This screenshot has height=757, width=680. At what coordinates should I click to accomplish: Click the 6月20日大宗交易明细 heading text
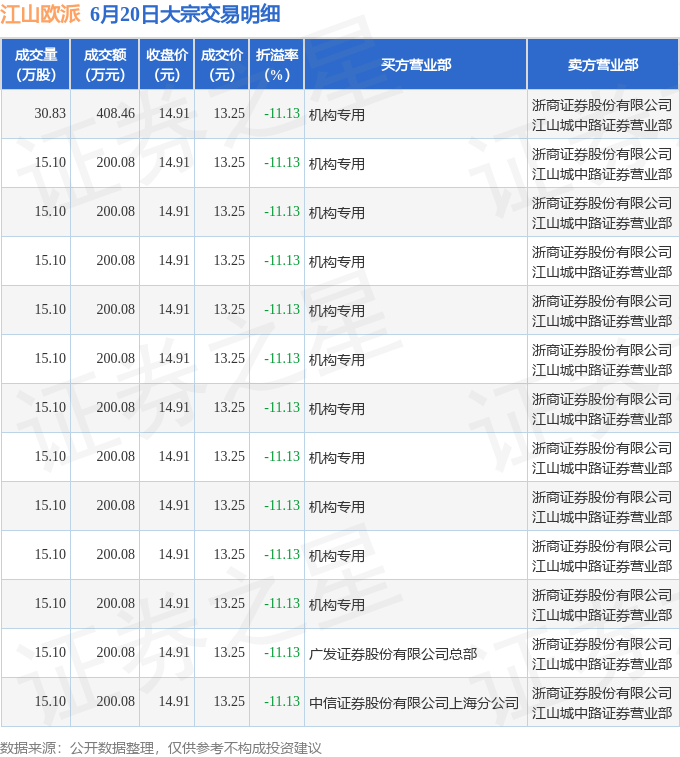coord(185,14)
